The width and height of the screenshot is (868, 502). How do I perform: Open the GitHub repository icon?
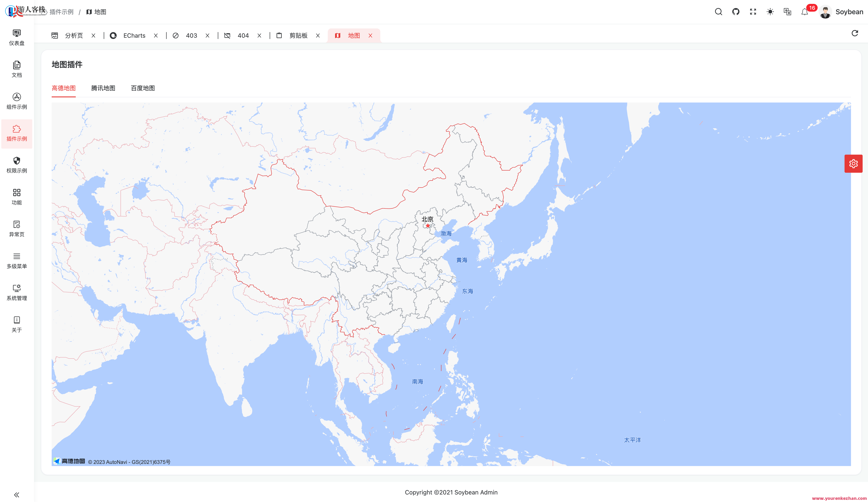pyautogui.click(x=736, y=11)
